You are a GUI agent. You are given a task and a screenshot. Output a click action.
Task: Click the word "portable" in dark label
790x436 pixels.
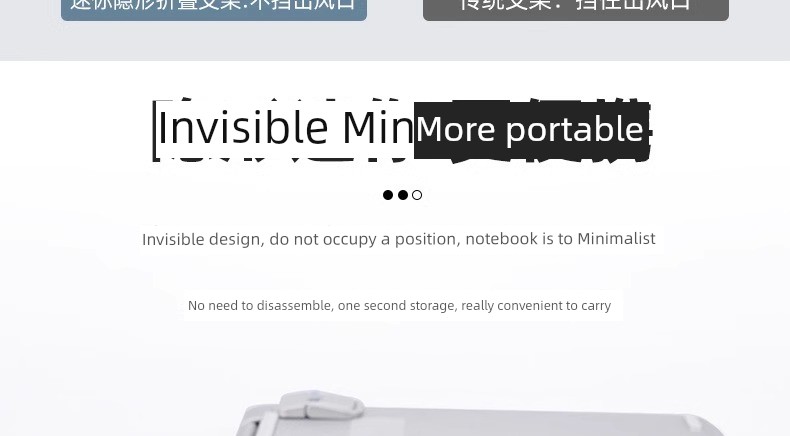point(574,131)
